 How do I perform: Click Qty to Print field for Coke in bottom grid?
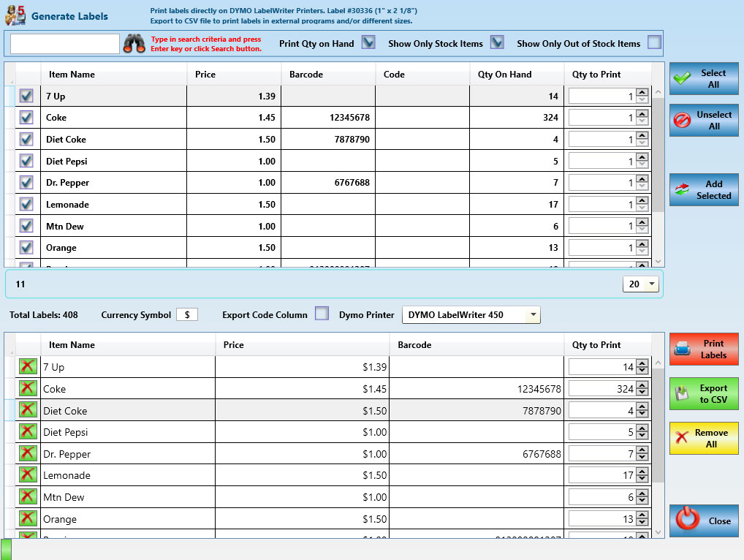click(601, 389)
